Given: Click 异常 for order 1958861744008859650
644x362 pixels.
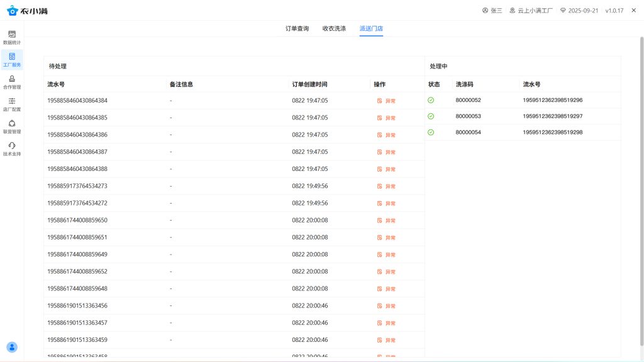Looking at the screenshot, I should pyautogui.click(x=386, y=221).
